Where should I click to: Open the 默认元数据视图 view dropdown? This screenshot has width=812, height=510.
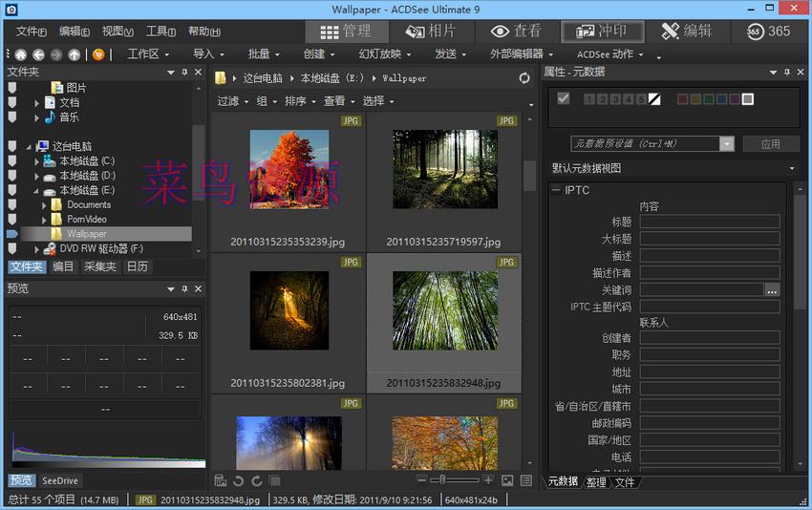(x=673, y=168)
